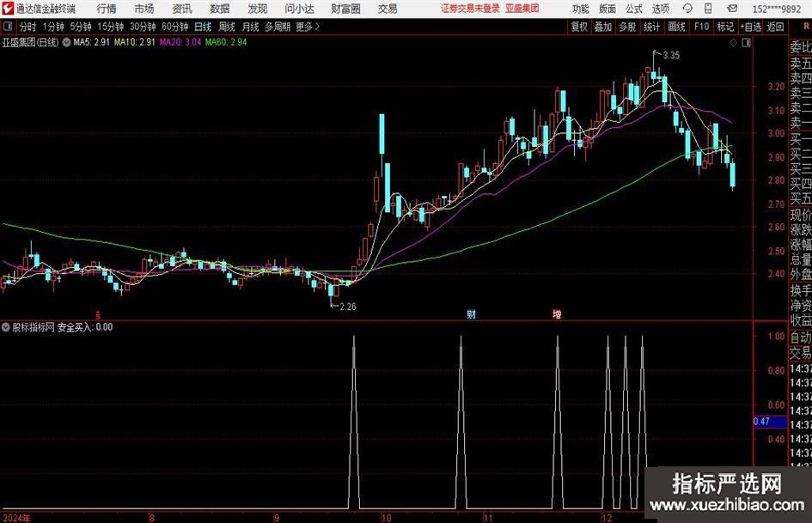
Task: Expand the 更多 periods chevron
Action: click(317, 27)
